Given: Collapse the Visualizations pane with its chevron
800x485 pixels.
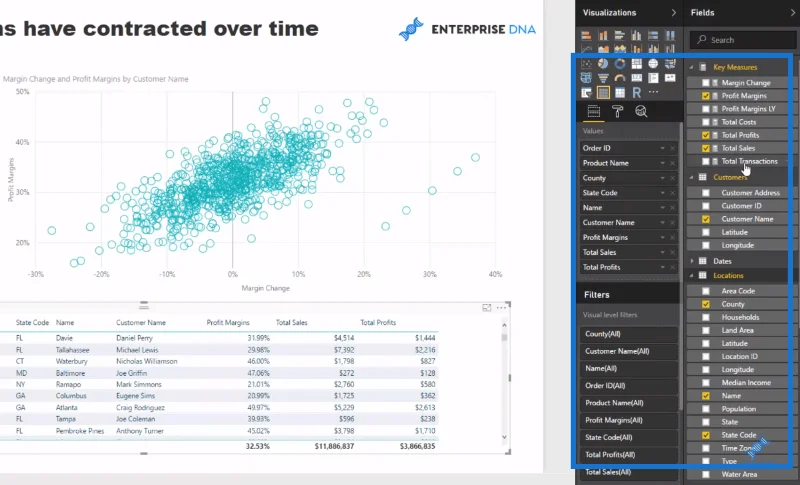Looking at the screenshot, I should [673, 13].
